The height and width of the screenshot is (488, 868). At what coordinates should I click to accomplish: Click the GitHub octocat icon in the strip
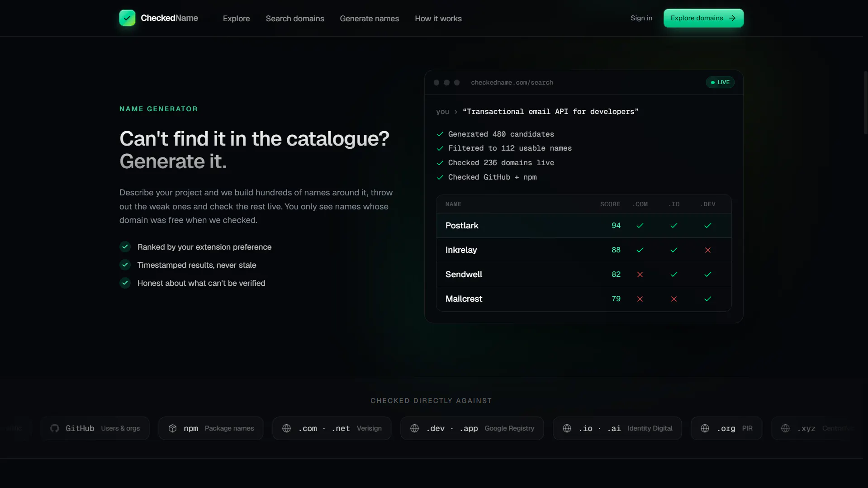point(54,428)
